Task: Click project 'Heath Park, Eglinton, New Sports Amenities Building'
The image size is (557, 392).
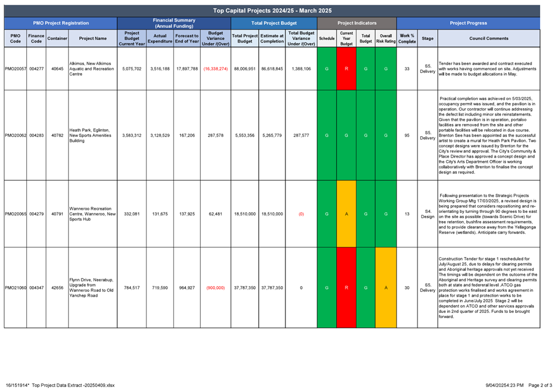Action: 90,136
